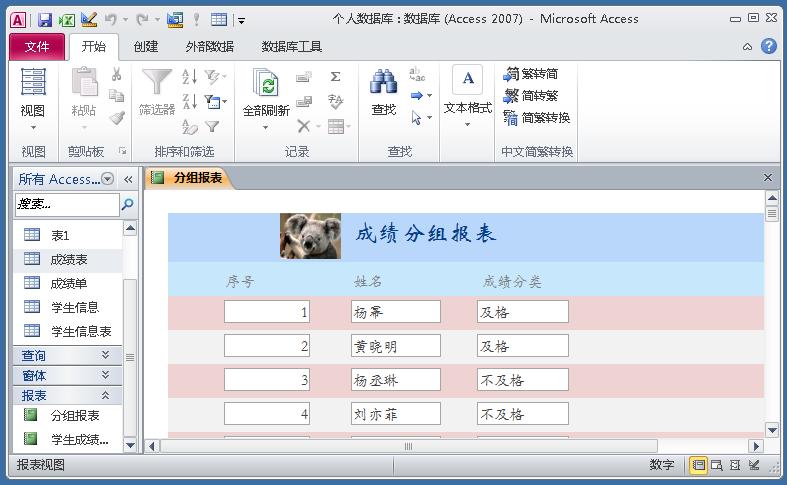Screen dimensions: 787x485
Task: Switch to the 外部数据 external data tab
Action: point(209,47)
